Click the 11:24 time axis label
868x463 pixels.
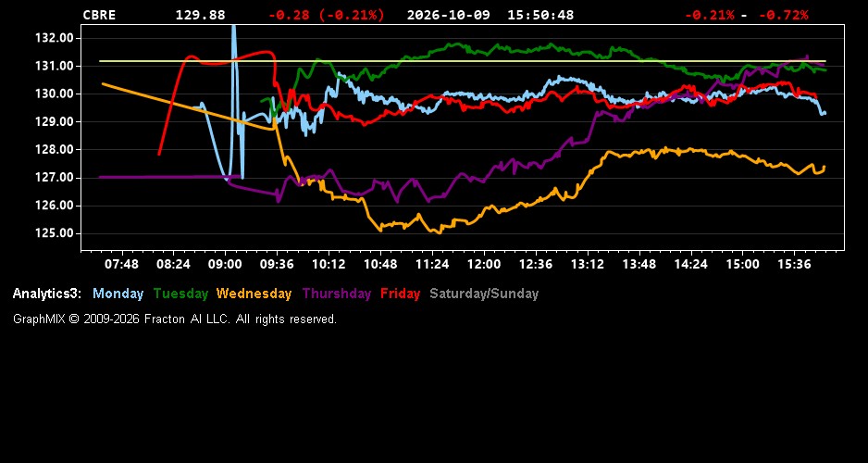(432, 264)
